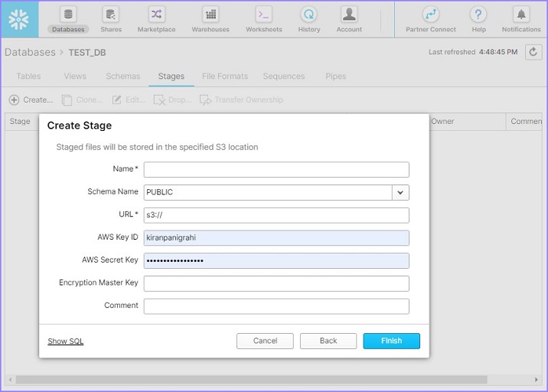Open Partner Connect
548x392 pixels.
click(431, 15)
